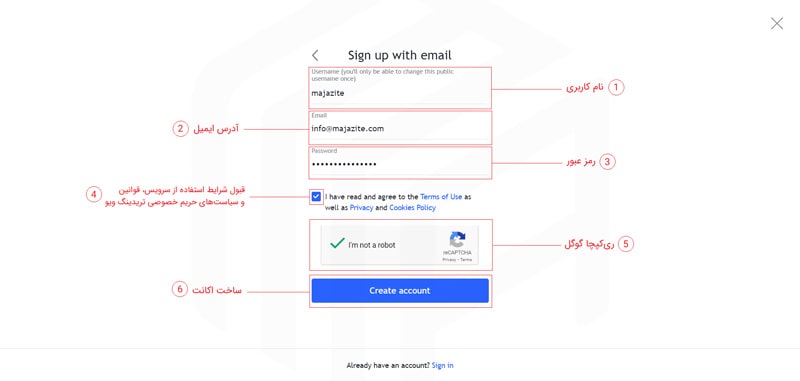Viewport: 800px width, 381px height.
Task: Click the circled number 2 annotation
Action: [x=180, y=129]
